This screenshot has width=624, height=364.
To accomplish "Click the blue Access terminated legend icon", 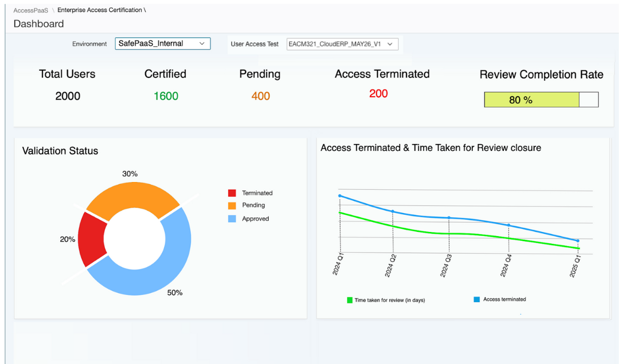I will click(477, 300).
